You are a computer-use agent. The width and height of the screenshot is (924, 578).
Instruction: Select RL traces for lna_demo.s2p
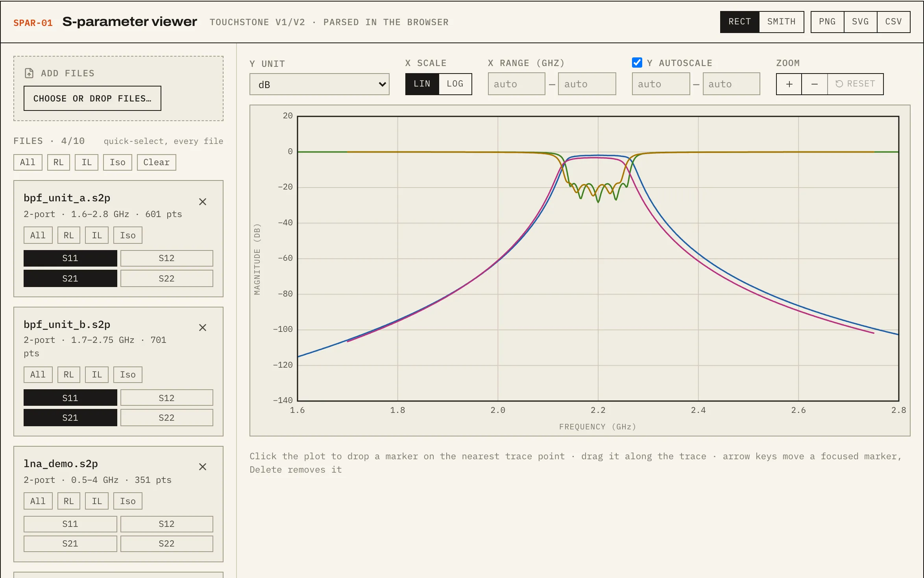tap(69, 501)
